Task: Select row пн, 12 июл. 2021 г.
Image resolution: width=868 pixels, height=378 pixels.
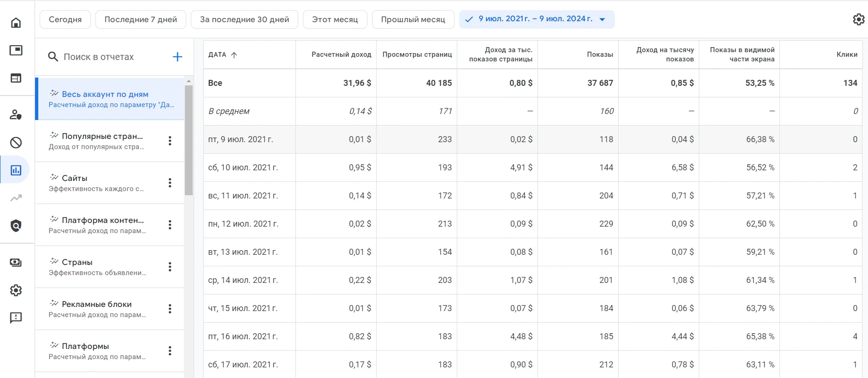Action: pos(533,224)
